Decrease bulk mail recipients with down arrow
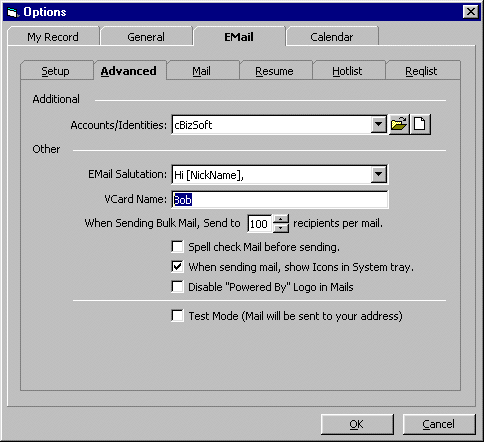The height and width of the screenshot is (442, 484). pos(281,228)
